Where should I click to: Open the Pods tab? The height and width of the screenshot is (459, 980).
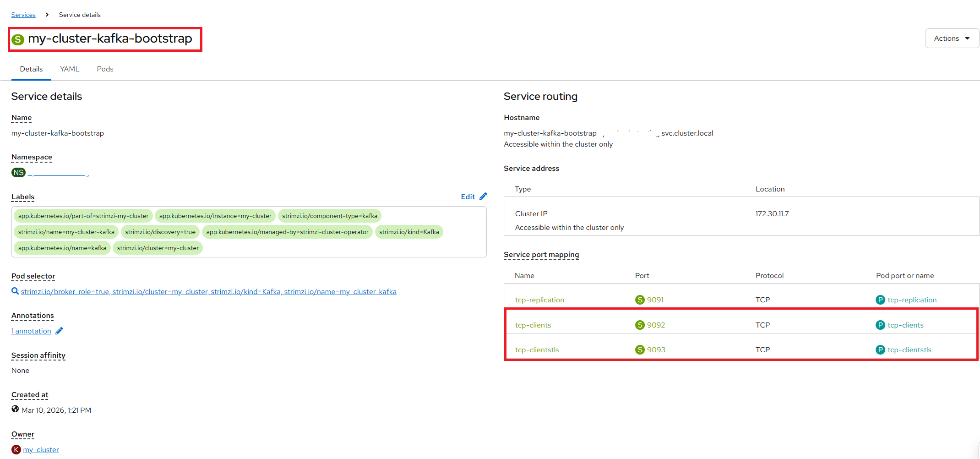105,69
